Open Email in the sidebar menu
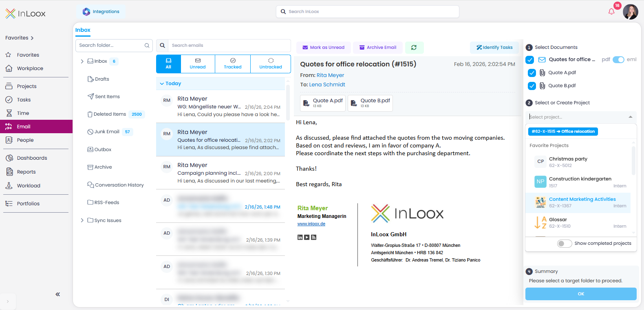This screenshot has height=310, width=644. [36, 127]
